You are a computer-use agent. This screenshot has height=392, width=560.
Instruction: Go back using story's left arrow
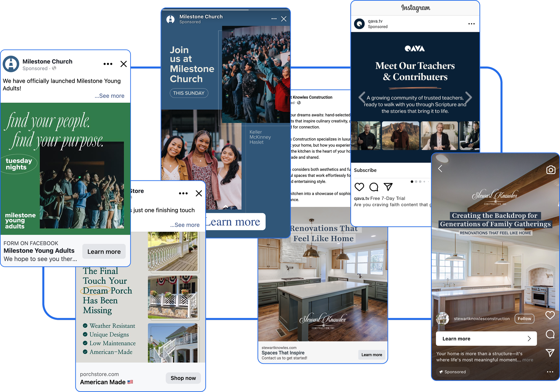coord(440,168)
